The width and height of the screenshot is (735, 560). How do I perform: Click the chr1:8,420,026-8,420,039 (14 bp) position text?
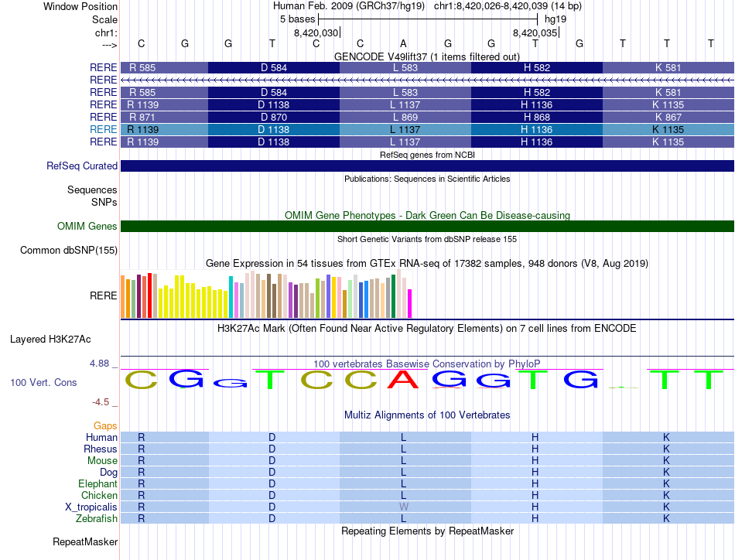508,6
